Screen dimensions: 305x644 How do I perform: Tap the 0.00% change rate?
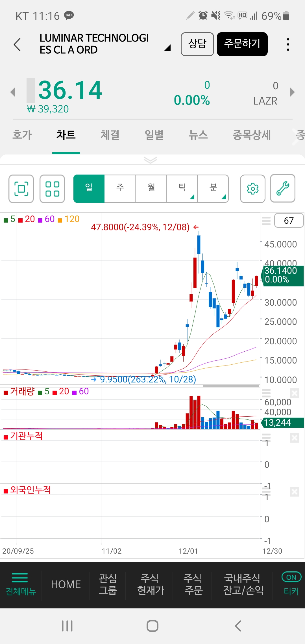coord(192,100)
